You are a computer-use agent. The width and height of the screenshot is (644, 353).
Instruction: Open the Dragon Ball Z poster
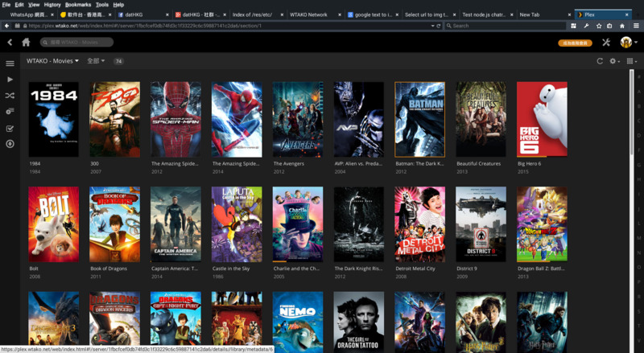542,224
